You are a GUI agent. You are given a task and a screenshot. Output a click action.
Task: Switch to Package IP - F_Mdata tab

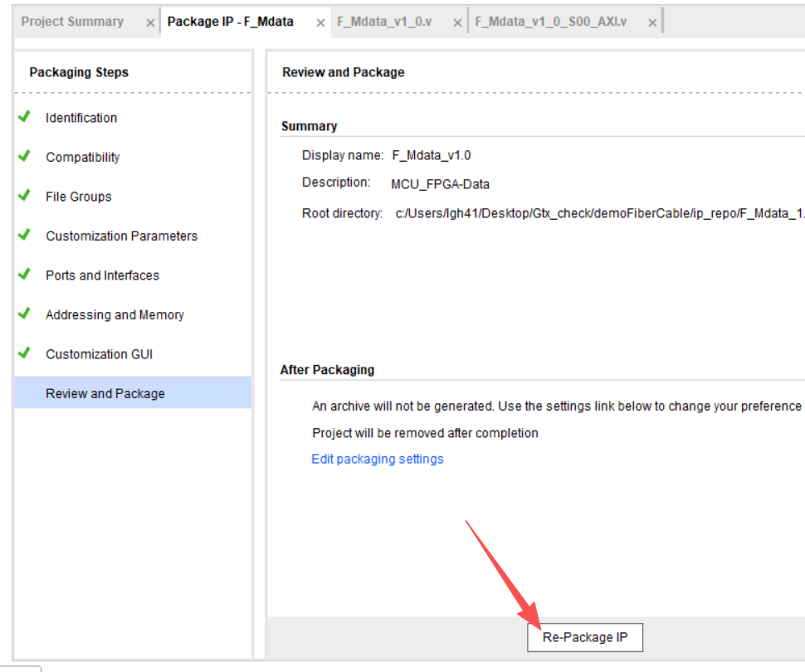coord(231,22)
